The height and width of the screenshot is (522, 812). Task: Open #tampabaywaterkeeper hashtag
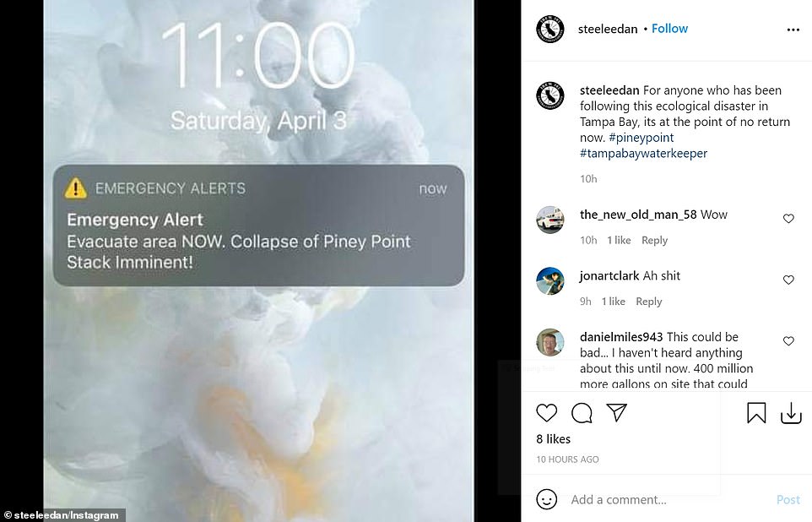pos(643,154)
